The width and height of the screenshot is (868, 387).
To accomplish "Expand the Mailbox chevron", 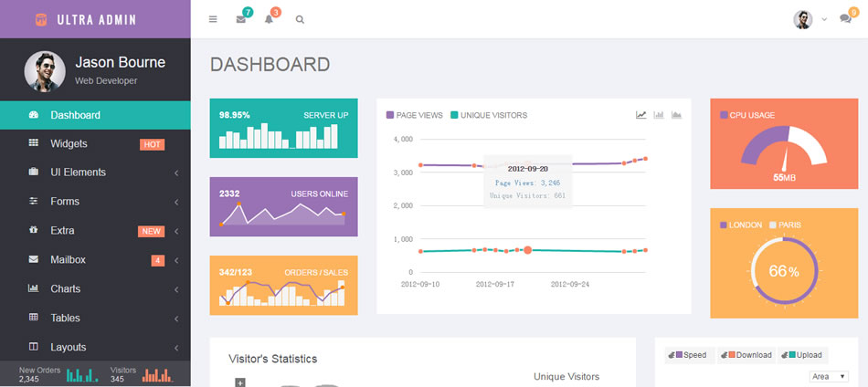I will tap(176, 260).
